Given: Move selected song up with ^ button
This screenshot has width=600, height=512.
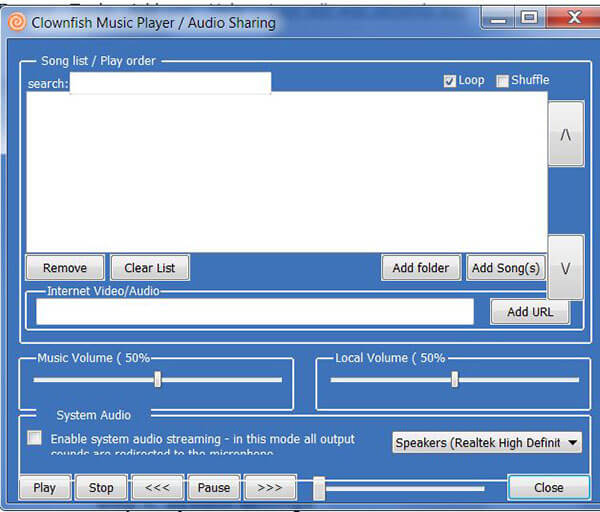Looking at the screenshot, I should tap(566, 134).
